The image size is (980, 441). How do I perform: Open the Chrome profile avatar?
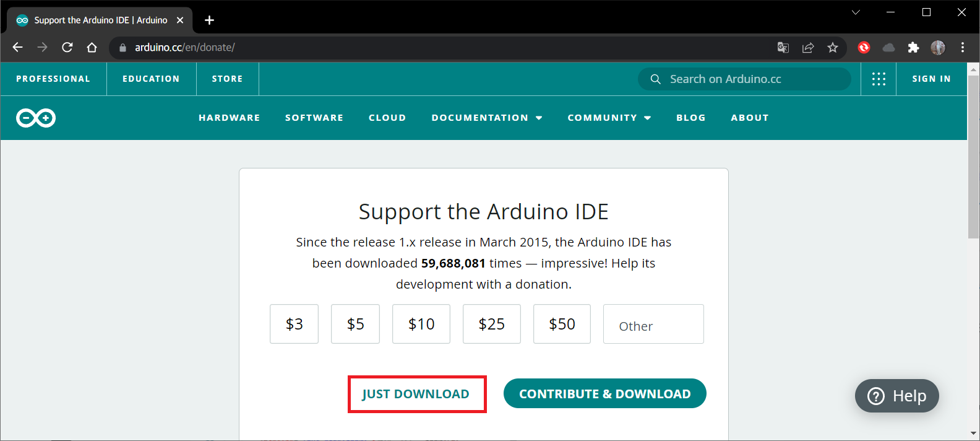coord(938,48)
